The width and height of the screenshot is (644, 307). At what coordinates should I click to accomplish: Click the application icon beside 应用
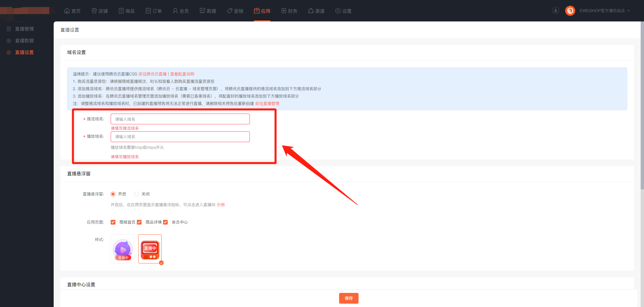pyautogui.click(x=257, y=11)
